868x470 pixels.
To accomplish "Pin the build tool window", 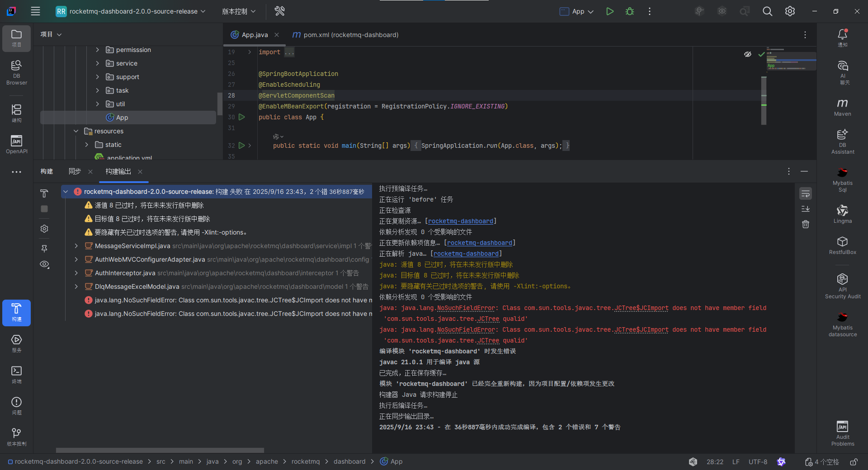I will [x=44, y=248].
